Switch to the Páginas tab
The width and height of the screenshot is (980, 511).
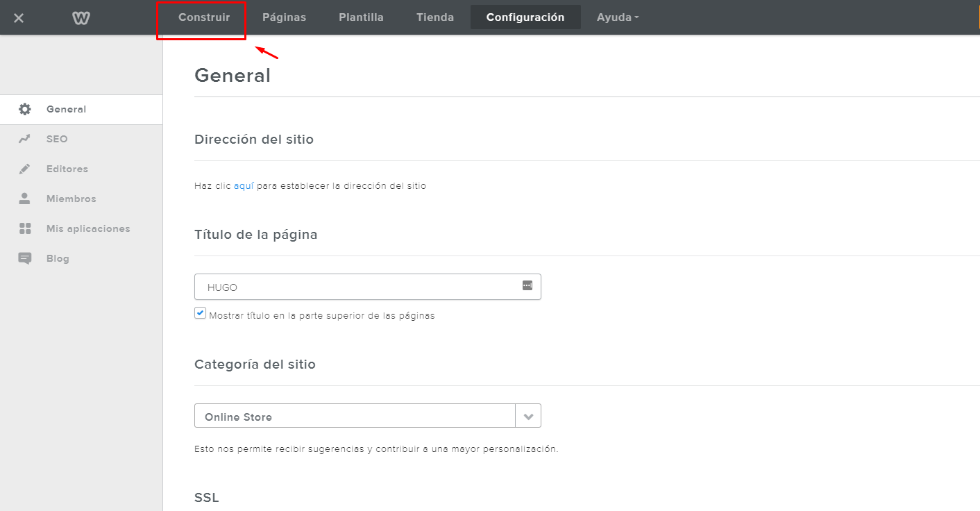pyautogui.click(x=284, y=17)
